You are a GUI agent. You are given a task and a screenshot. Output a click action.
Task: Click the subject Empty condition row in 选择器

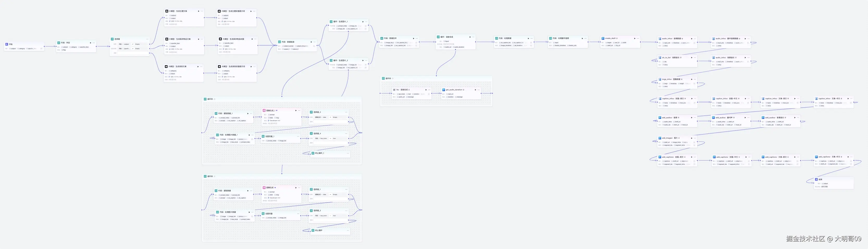tap(133, 44)
